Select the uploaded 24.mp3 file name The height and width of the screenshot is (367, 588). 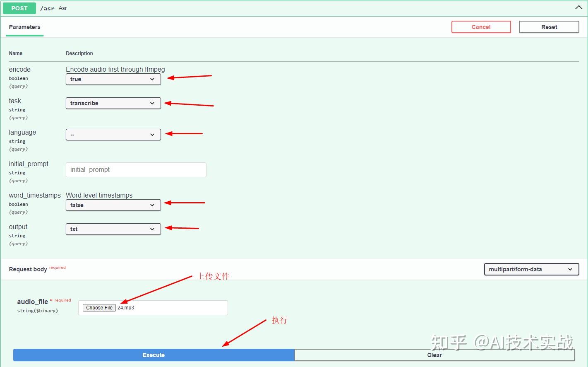tap(125, 307)
